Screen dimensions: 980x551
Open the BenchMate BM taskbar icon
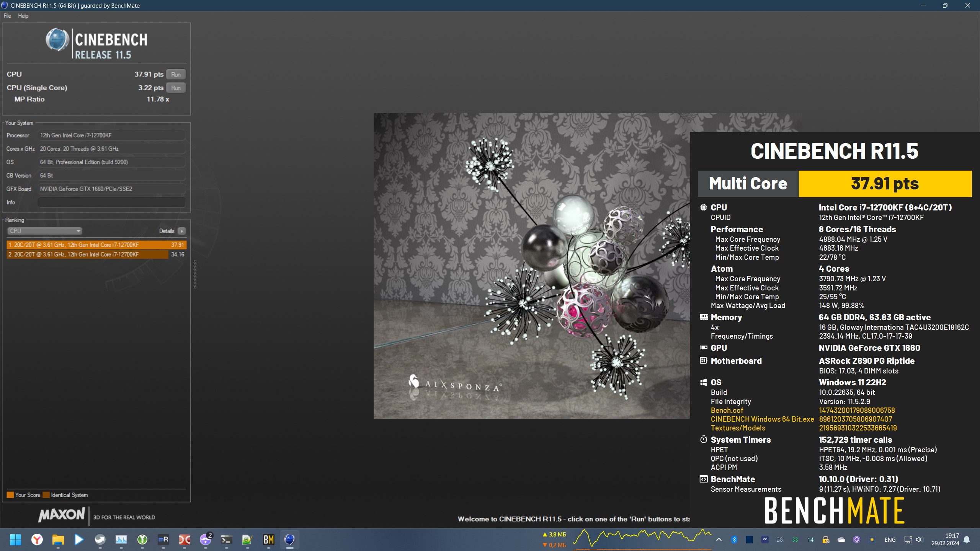click(268, 540)
